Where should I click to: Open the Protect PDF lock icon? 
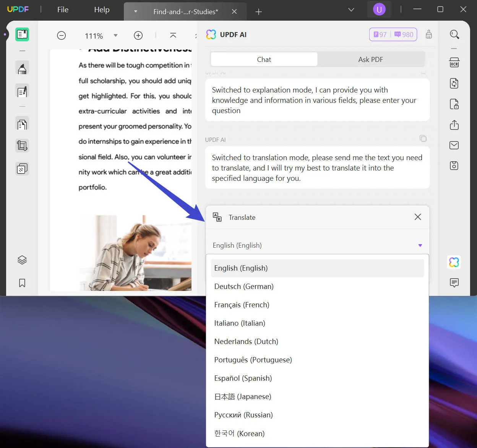tap(454, 104)
